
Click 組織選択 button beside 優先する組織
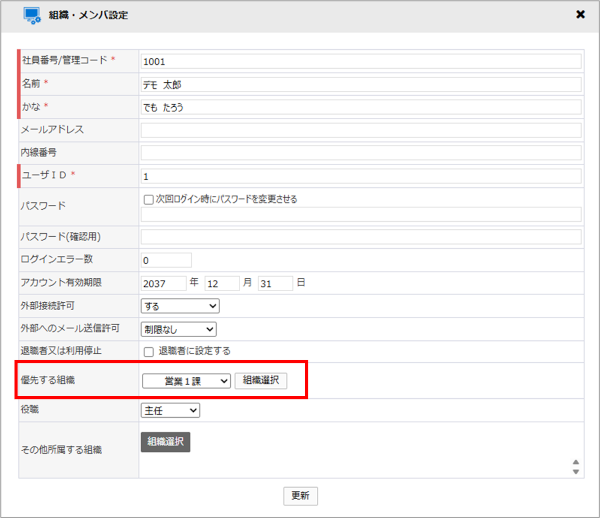[261, 381]
